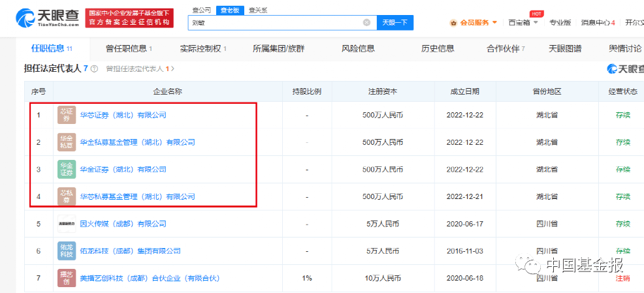Image resolution: width=644 pixels, height=293 pixels.
Task: Click the green 华金证券 company logo
Action: pos(67,170)
